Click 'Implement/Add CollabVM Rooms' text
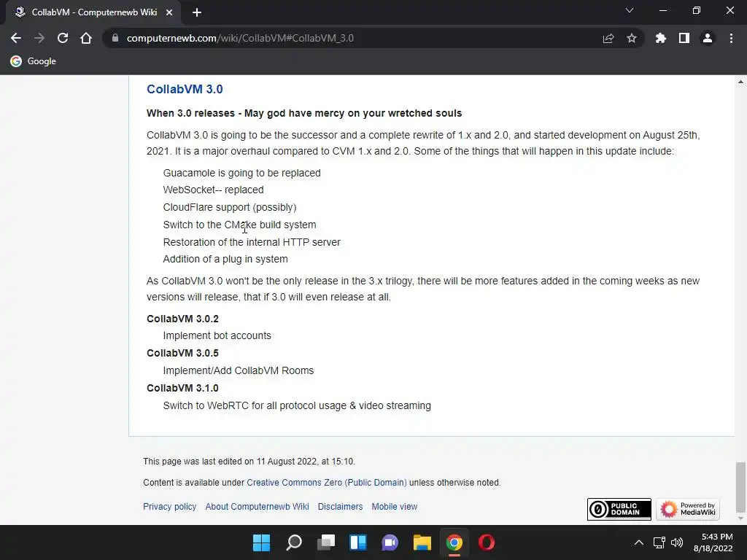 click(239, 370)
